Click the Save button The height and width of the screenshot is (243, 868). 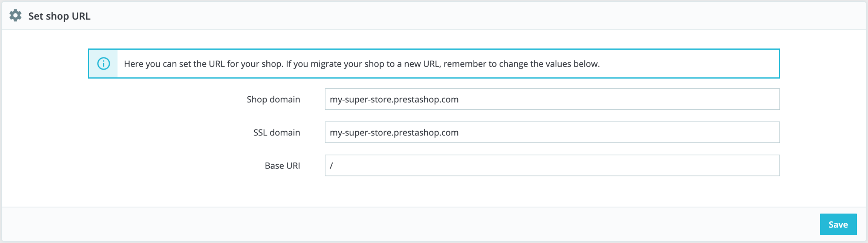(x=838, y=224)
